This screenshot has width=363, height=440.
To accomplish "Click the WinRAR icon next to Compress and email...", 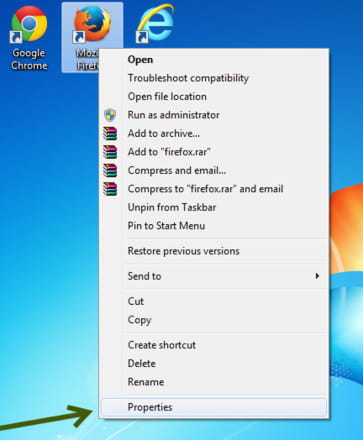I will [110, 171].
